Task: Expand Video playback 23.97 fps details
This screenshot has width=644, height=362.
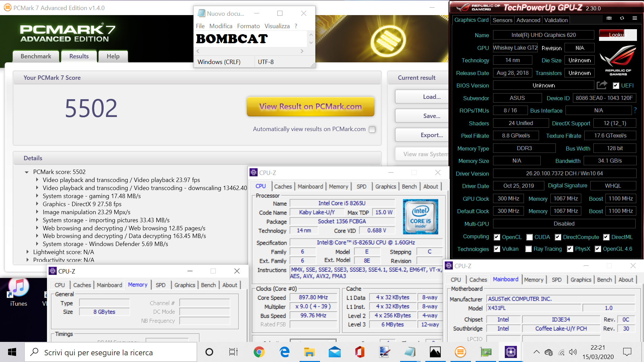Action: 37,180
